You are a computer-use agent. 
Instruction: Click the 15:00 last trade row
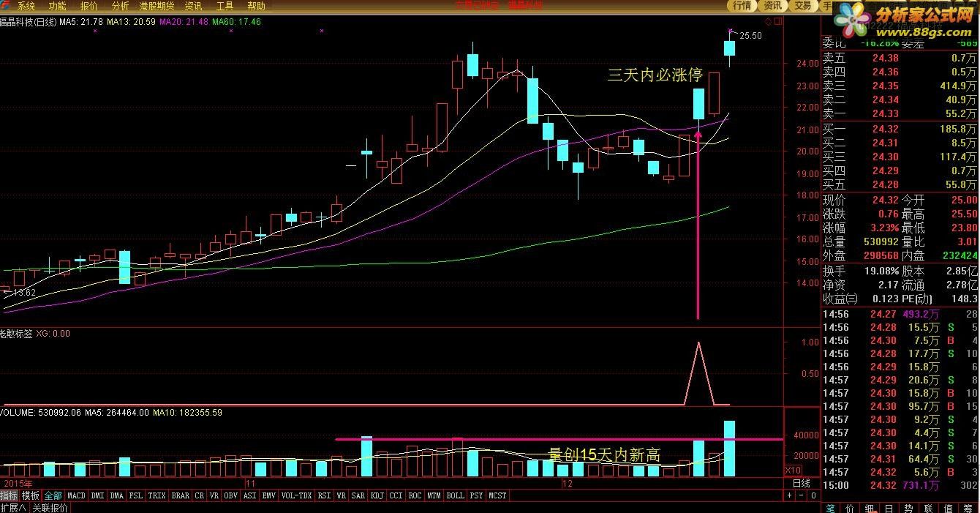tap(900, 485)
